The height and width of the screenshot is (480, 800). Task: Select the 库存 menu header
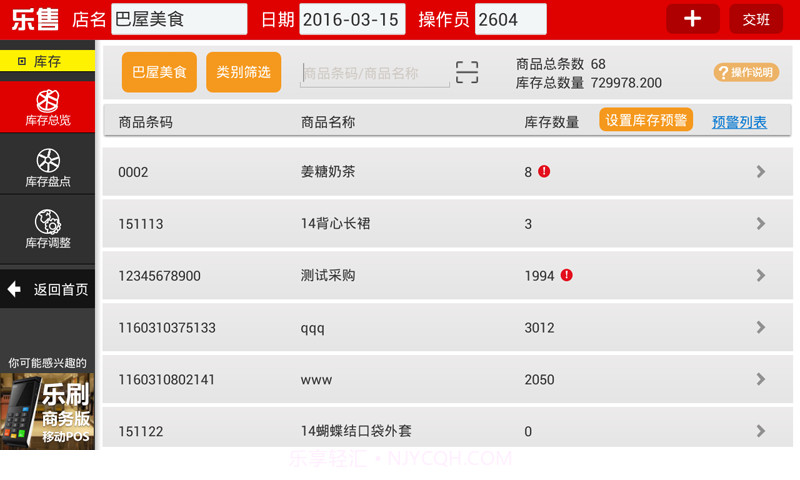tap(47, 61)
